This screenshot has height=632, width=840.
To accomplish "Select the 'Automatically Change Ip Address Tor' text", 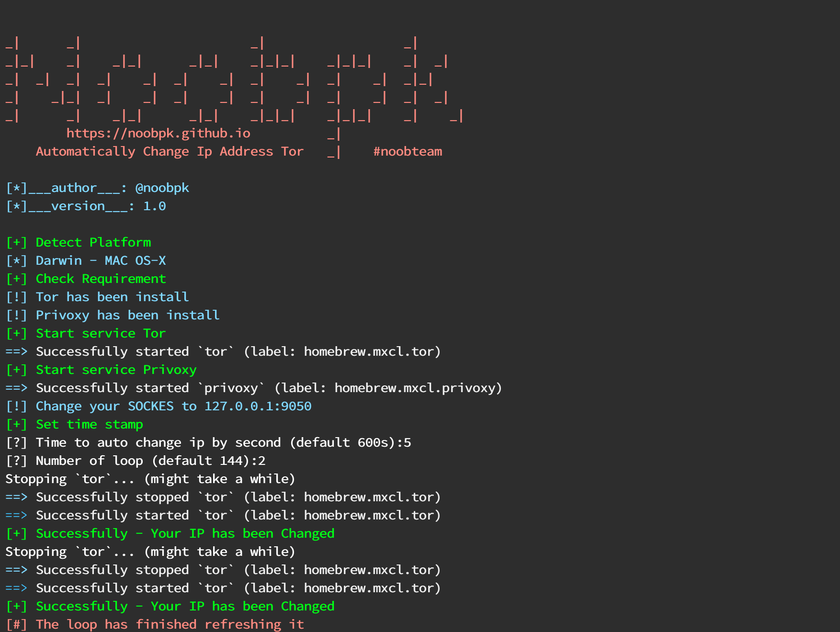I will (170, 151).
